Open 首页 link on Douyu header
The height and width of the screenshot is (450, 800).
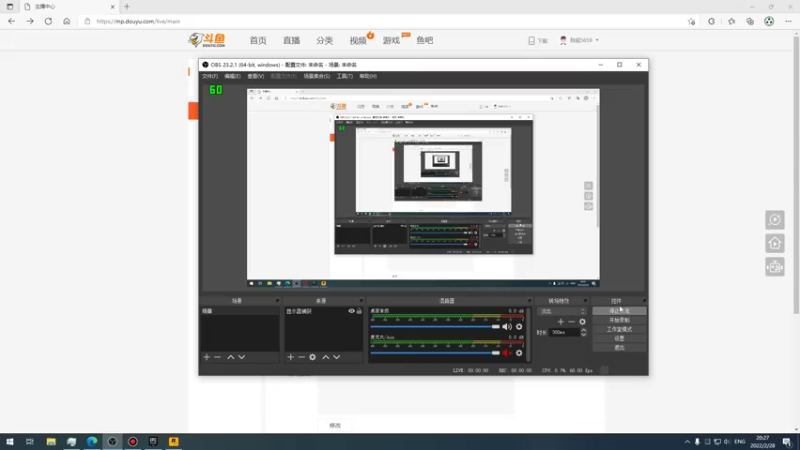click(x=258, y=40)
